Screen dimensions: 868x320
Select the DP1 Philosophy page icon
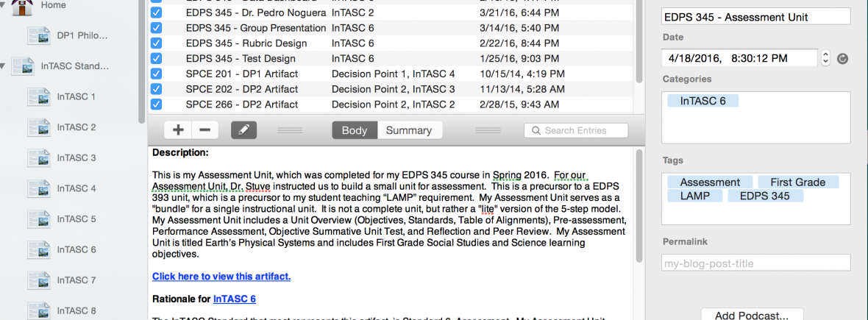40,35
